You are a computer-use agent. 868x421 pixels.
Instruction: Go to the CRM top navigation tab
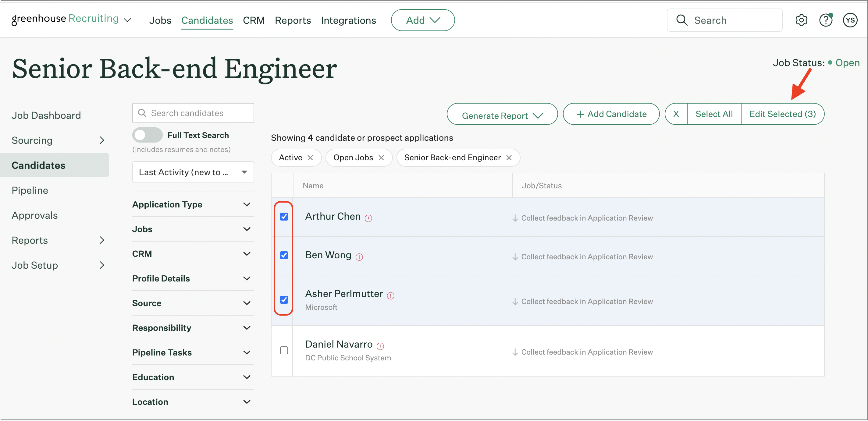[x=254, y=20]
